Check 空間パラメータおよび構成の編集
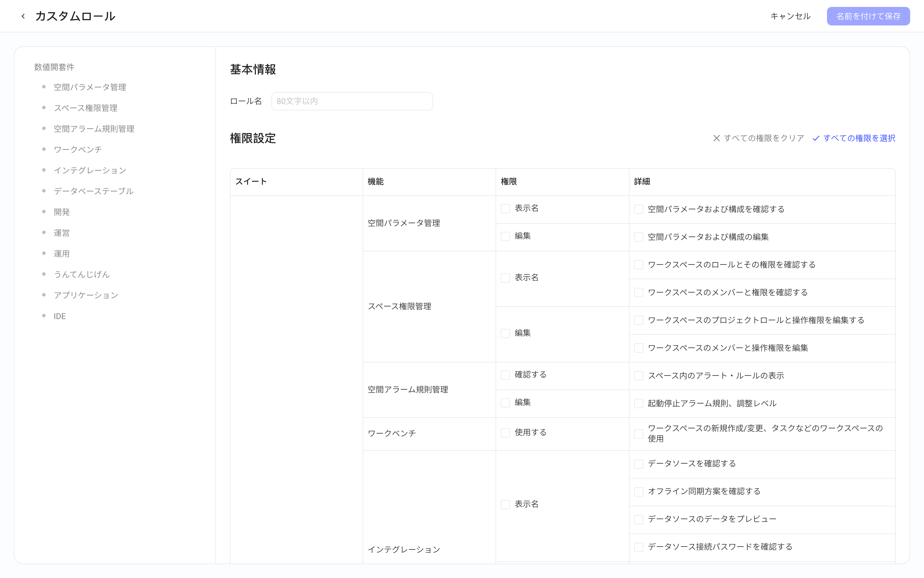This screenshot has height=578, width=924. click(x=638, y=237)
